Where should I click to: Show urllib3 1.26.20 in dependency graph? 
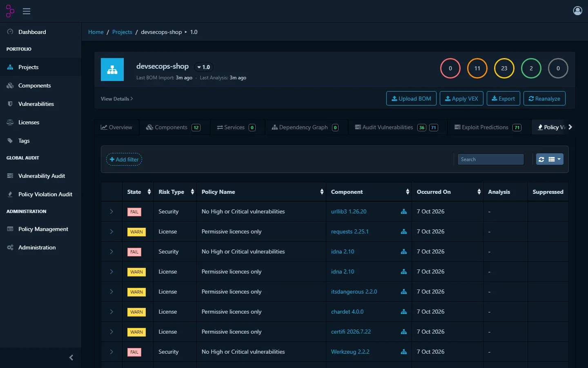[404, 212]
